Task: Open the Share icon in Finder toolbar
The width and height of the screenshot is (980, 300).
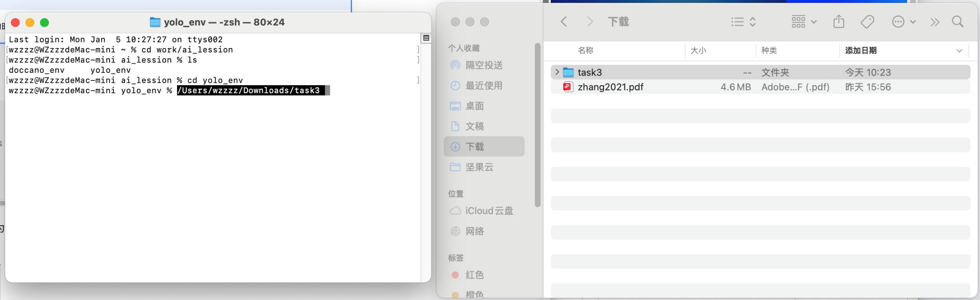Action: point(839,22)
